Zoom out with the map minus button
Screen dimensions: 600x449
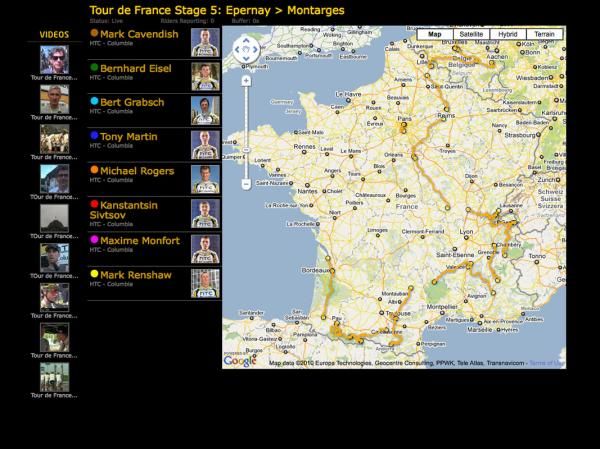(246, 184)
